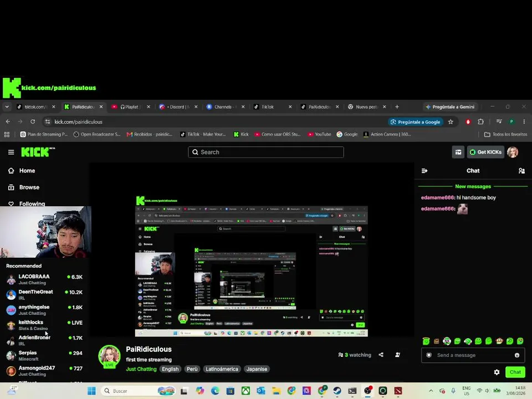Open the Just Chatting category link
The height and width of the screenshot is (399, 532).
point(141,369)
